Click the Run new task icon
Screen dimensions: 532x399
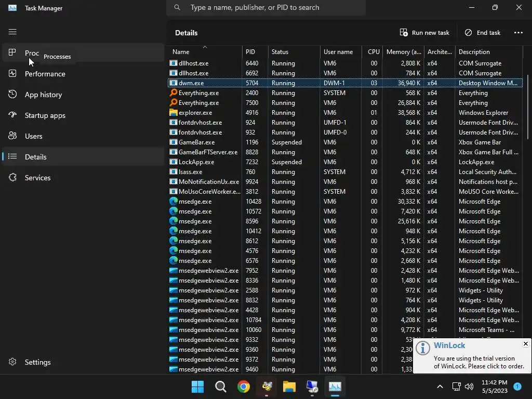point(403,33)
